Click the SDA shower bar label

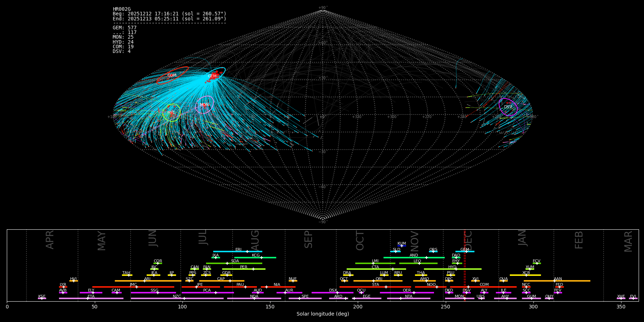(x=235, y=261)
